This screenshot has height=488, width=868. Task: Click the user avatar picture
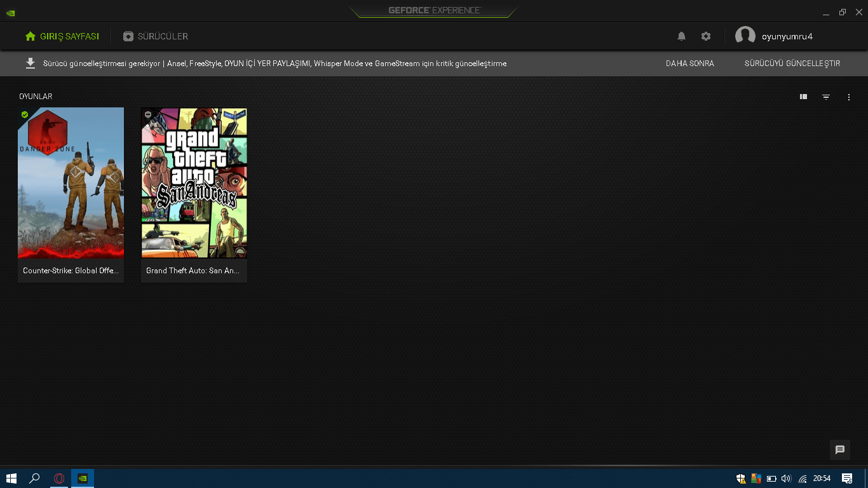(x=745, y=36)
